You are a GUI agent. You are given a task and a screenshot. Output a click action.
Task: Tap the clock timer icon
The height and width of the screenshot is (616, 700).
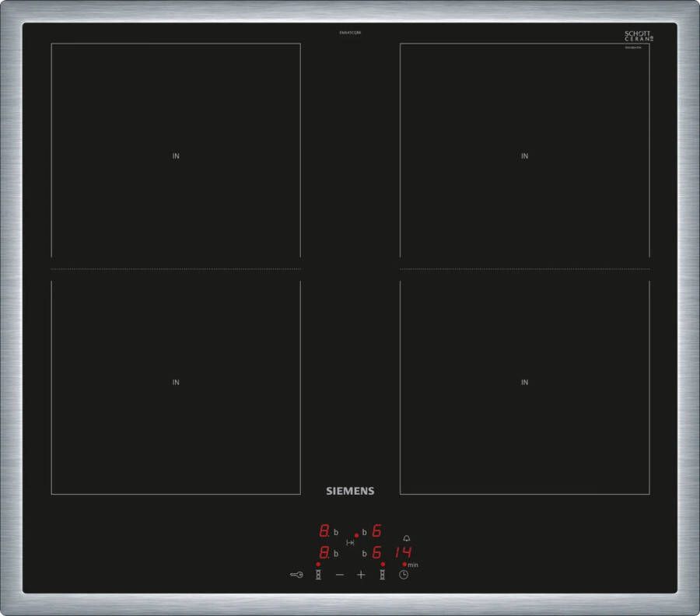[x=404, y=575]
